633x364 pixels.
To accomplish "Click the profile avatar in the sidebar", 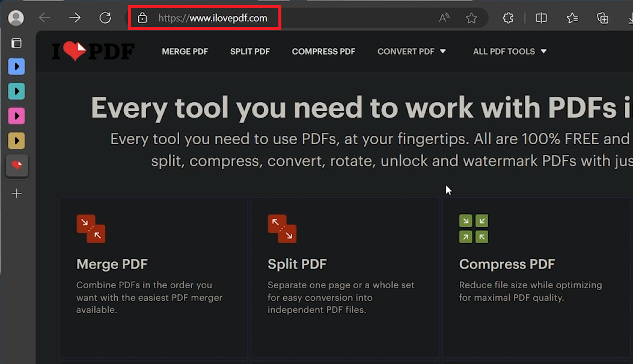I will (x=16, y=17).
